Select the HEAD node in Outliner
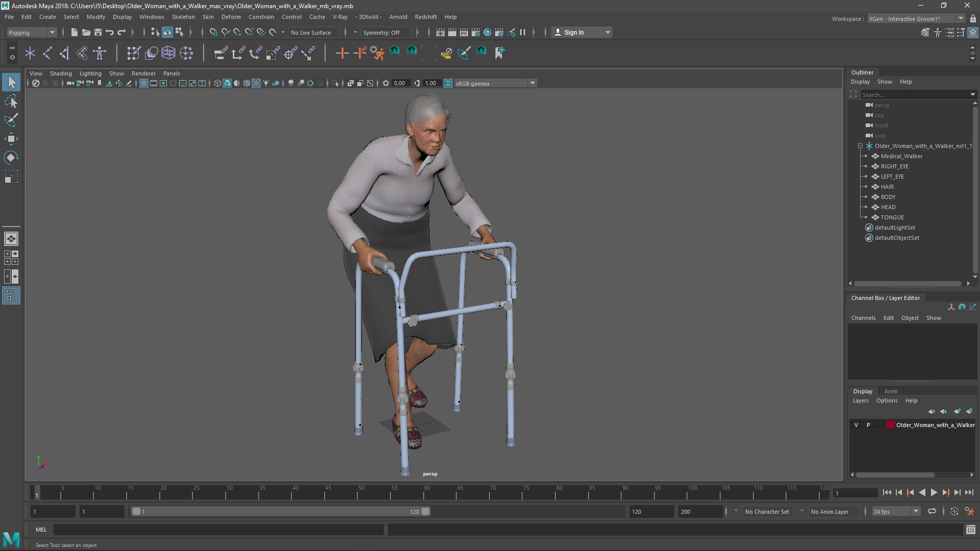 [x=888, y=207]
